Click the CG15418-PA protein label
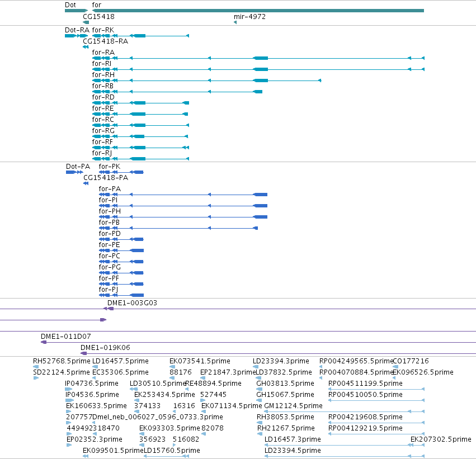 [x=106, y=178]
